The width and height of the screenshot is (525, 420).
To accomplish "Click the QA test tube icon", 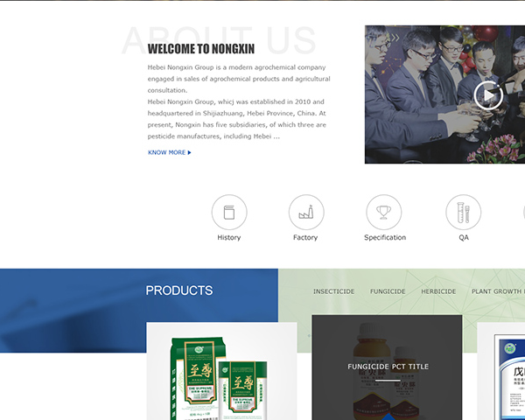I will (464, 213).
